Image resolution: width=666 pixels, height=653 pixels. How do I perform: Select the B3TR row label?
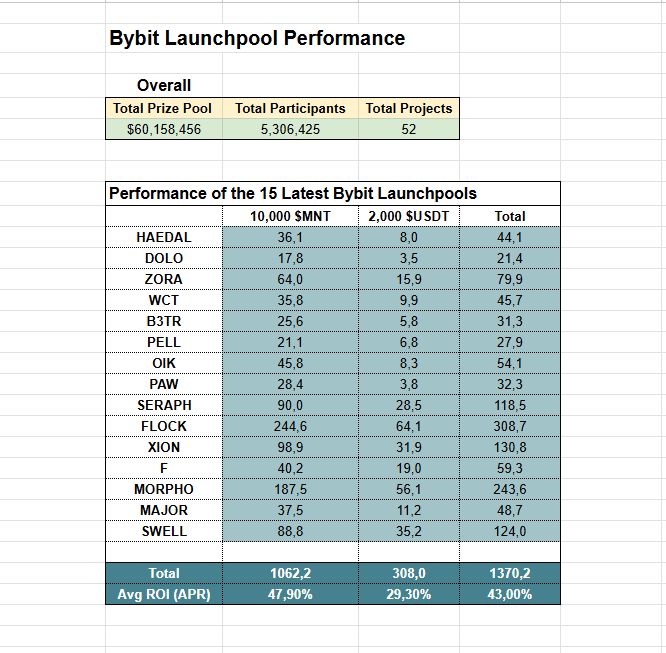click(164, 321)
